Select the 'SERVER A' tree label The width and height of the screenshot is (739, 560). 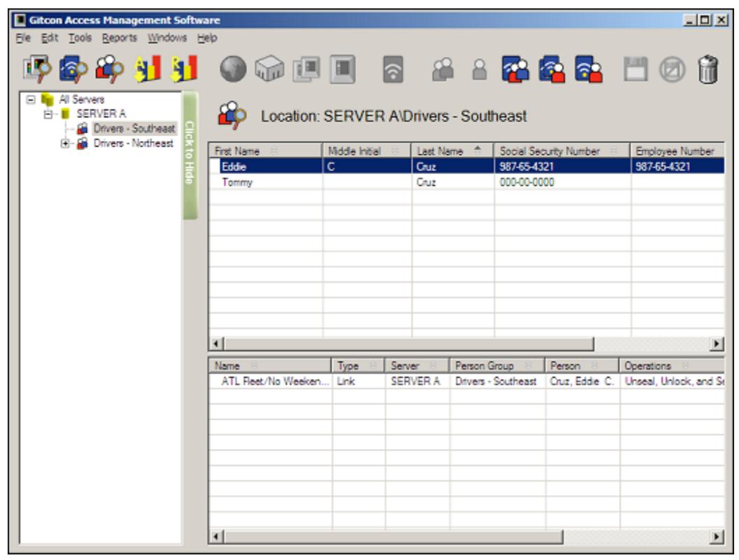point(101,114)
